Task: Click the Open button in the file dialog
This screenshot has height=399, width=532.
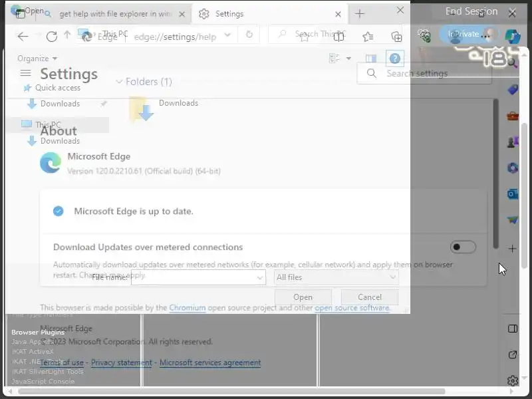Action: [x=303, y=297]
